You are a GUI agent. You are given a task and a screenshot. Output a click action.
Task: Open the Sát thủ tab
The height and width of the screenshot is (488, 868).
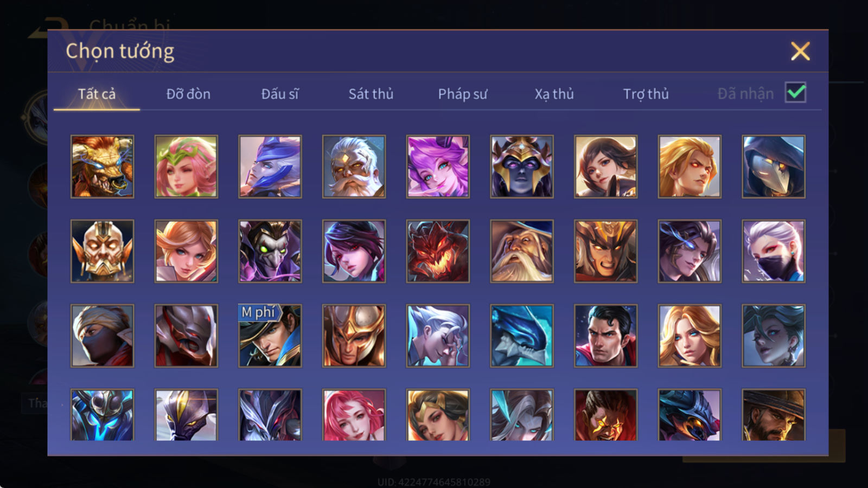371,94
